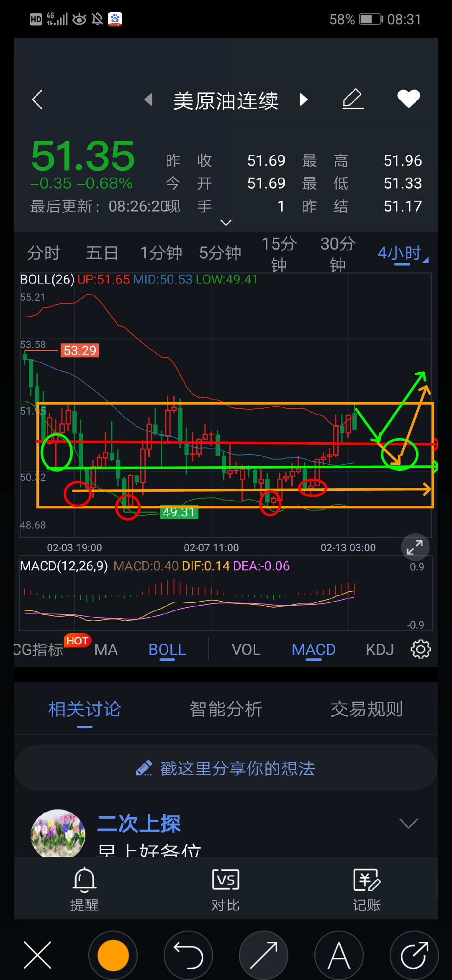Pick the orange drawing color swatch
Screen dimensions: 452x980
coord(113,955)
